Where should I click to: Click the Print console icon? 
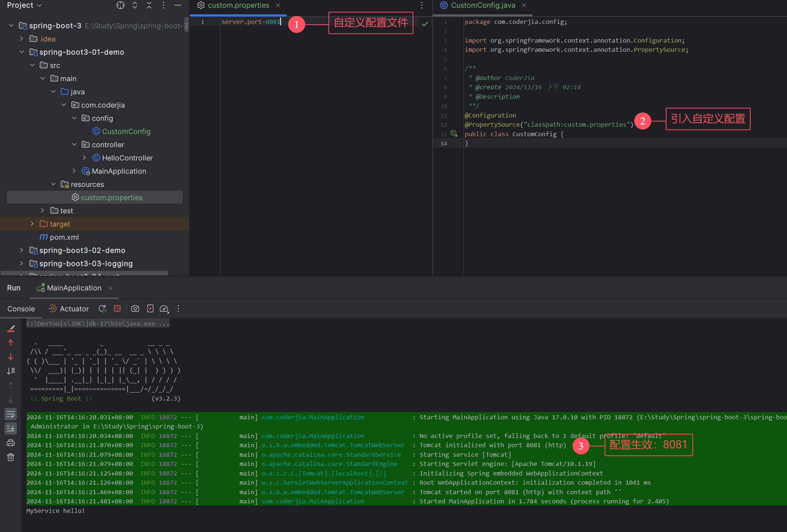pyautogui.click(x=11, y=443)
